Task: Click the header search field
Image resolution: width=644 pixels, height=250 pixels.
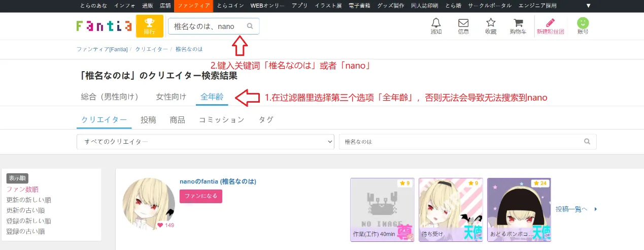Action: point(214,26)
